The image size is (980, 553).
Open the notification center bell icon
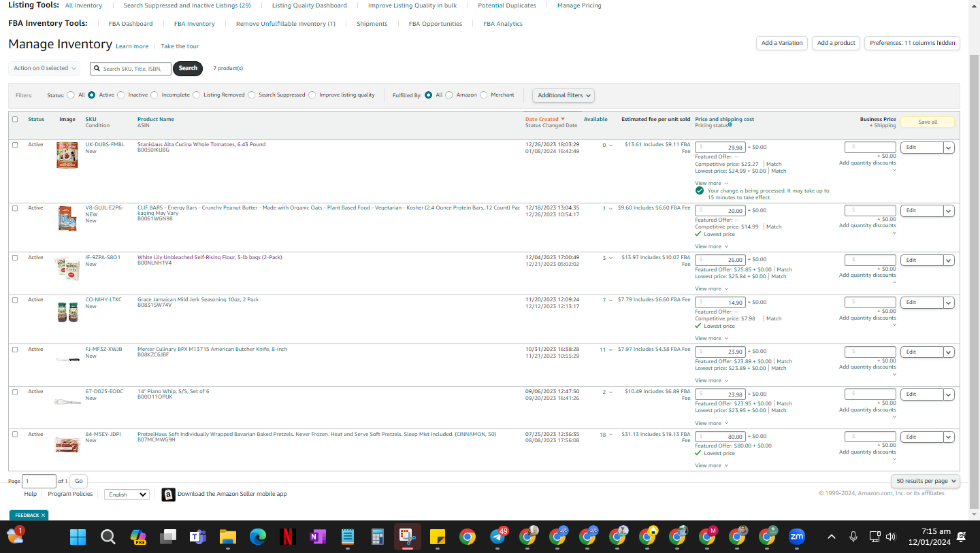coord(962,537)
